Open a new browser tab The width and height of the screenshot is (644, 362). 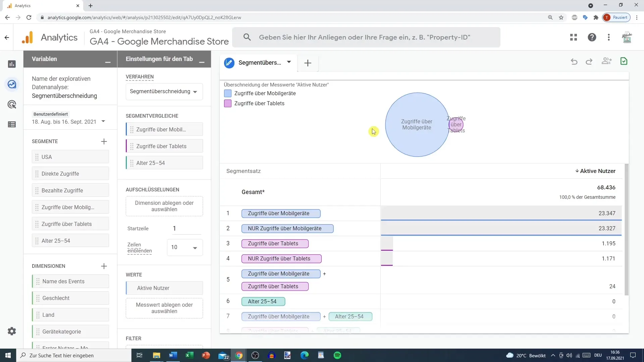tap(91, 6)
